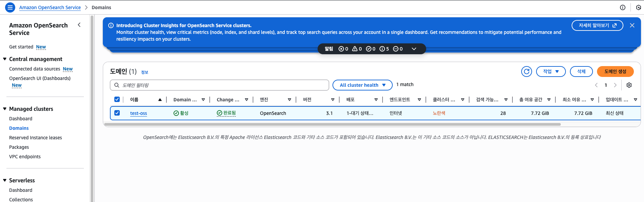Click the table horizontal scrollbar
The image size is (644, 202).
(332, 124)
